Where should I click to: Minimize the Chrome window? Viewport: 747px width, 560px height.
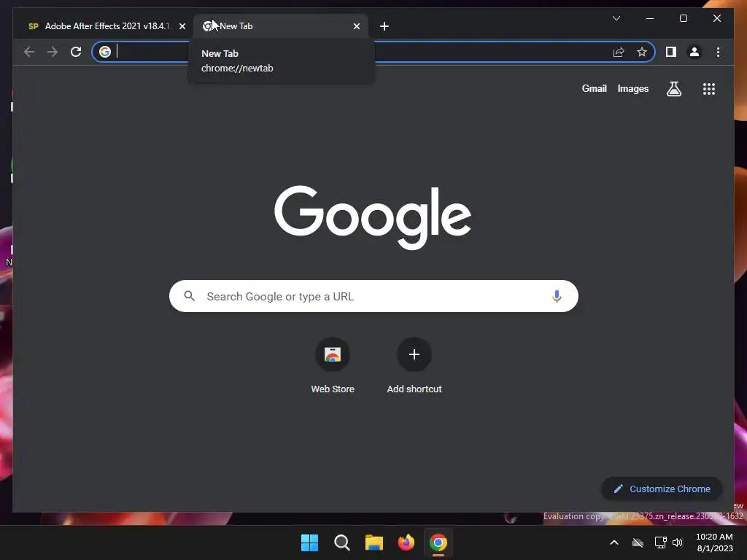coord(650,18)
